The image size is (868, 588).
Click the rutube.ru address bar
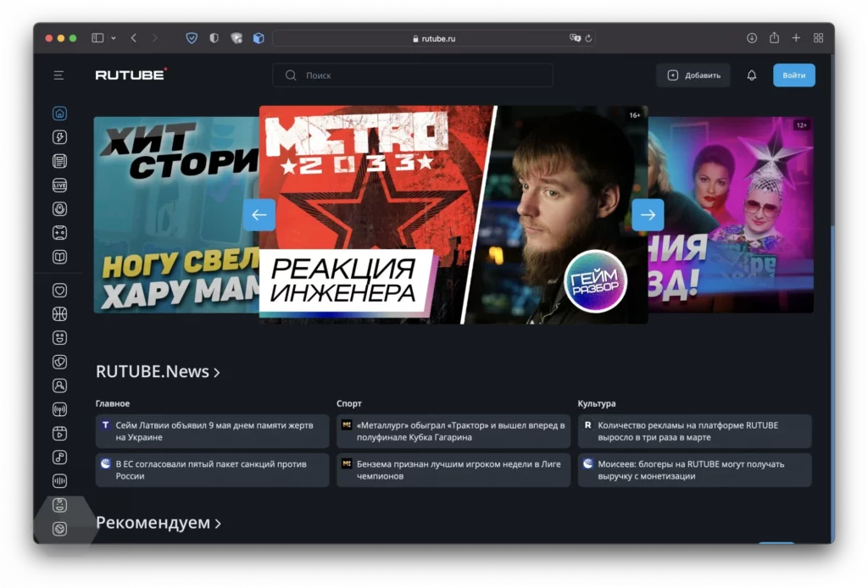tap(434, 38)
